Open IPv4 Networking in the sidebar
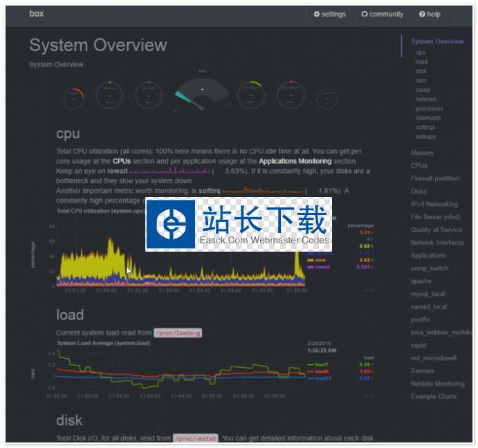 pos(434,204)
